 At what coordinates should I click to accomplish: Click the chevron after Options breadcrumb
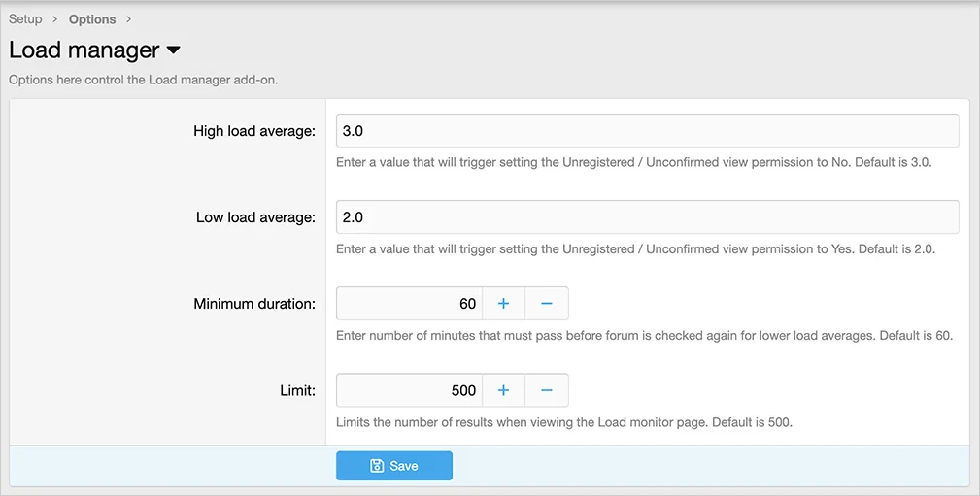[128, 19]
